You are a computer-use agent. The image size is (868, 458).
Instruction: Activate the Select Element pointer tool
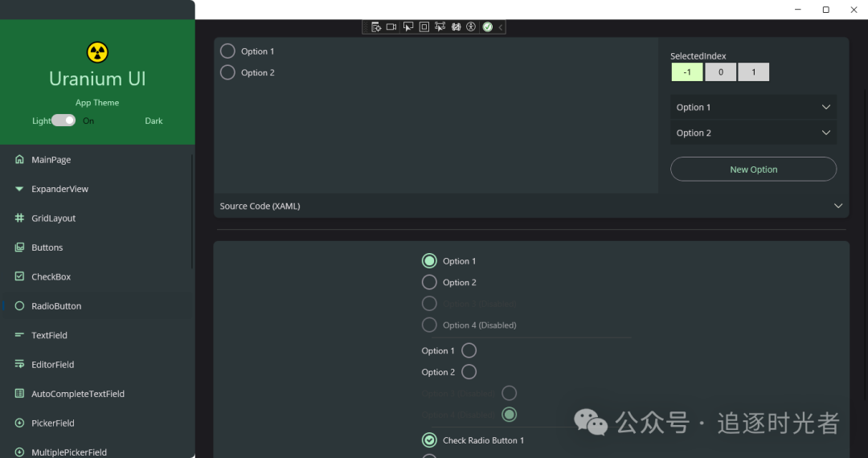pyautogui.click(x=408, y=27)
